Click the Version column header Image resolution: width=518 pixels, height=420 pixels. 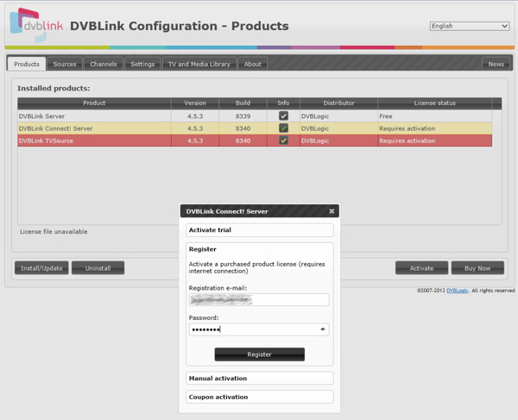tap(195, 103)
